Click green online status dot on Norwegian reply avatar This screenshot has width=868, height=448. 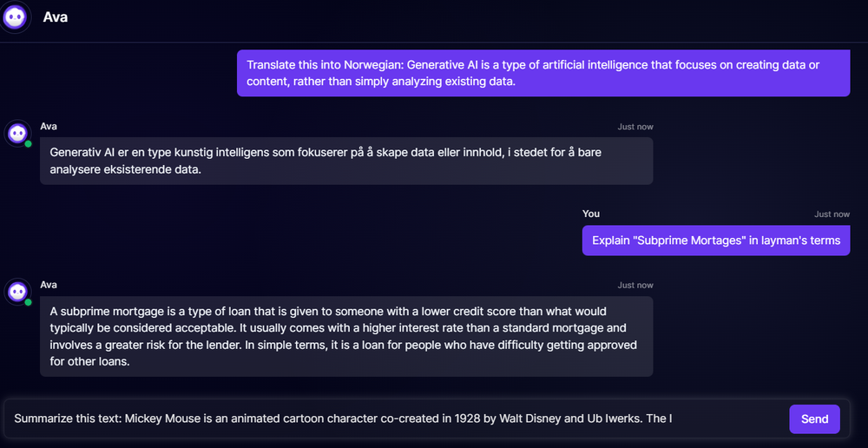pos(29,143)
